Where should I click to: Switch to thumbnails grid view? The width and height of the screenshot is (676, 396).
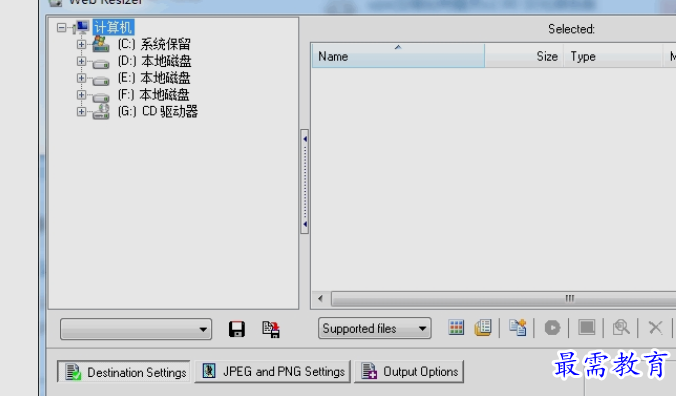tap(456, 328)
